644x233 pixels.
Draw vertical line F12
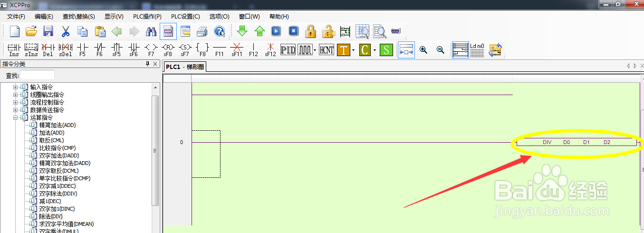253,49
